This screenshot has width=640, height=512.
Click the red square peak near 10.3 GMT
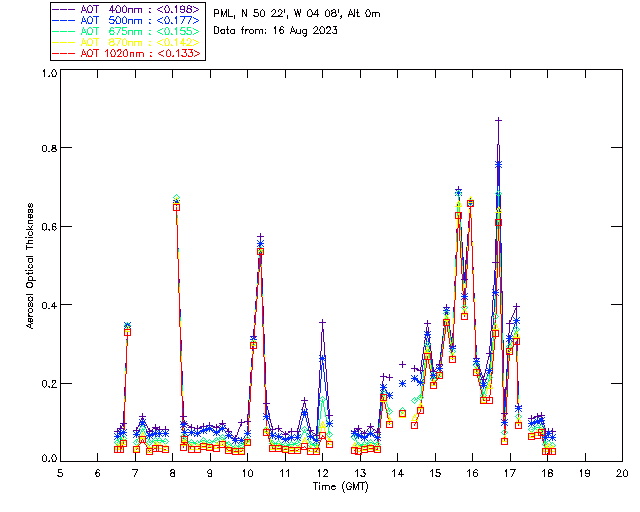pyautogui.click(x=260, y=252)
